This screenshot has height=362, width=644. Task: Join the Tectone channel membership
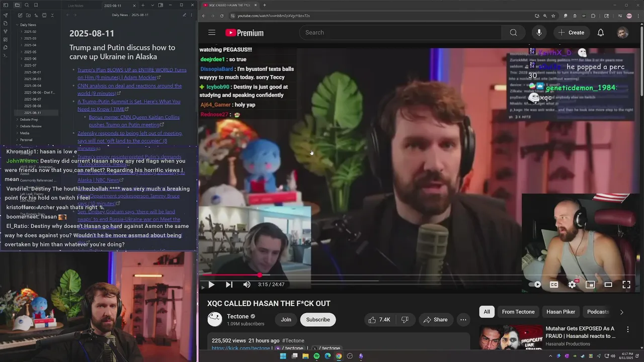click(x=286, y=320)
